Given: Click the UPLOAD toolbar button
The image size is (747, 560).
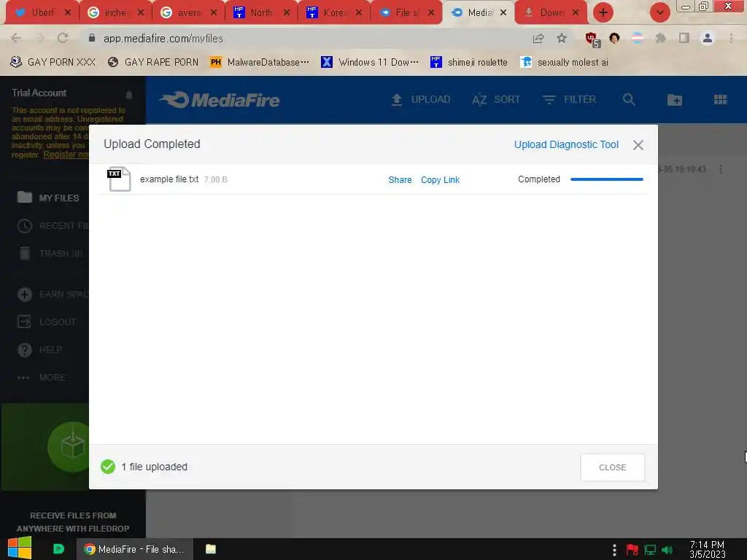Looking at the screenshot, I should pyautogui.click(x=420, y=99).
